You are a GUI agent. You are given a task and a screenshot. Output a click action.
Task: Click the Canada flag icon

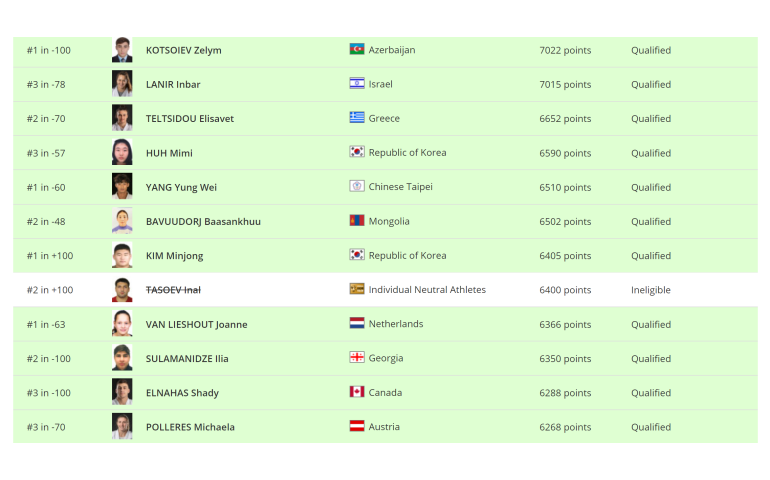(x=357, y=392)
